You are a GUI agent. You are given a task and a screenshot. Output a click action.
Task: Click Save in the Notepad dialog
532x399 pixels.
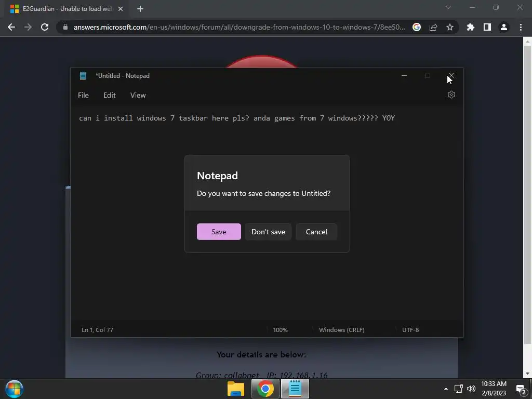click(219, 232)
